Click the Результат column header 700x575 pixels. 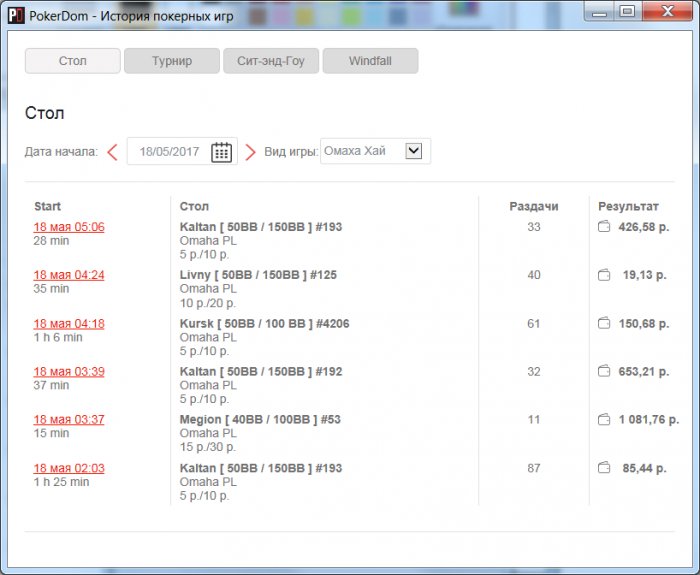(x=628, y=206)
